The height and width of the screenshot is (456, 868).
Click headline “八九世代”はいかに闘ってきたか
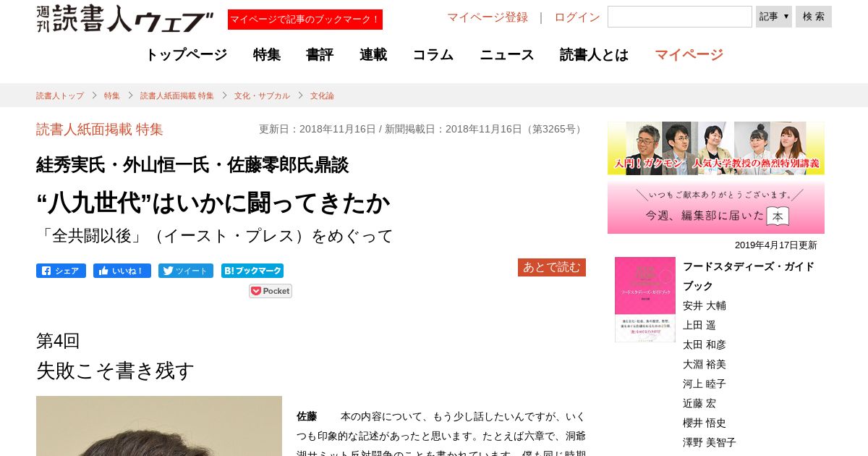pos(213,203)
